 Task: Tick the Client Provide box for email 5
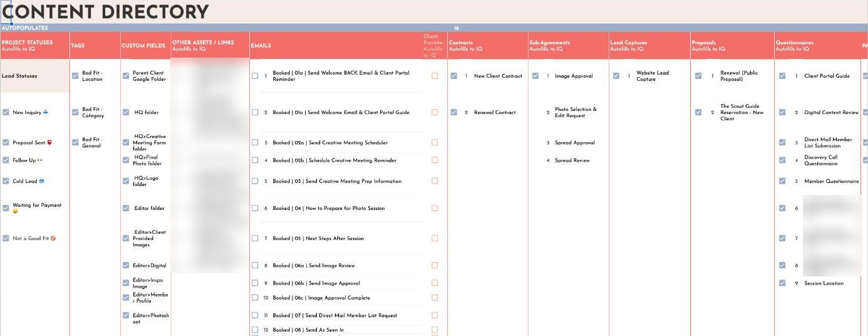tap(435, 181)
